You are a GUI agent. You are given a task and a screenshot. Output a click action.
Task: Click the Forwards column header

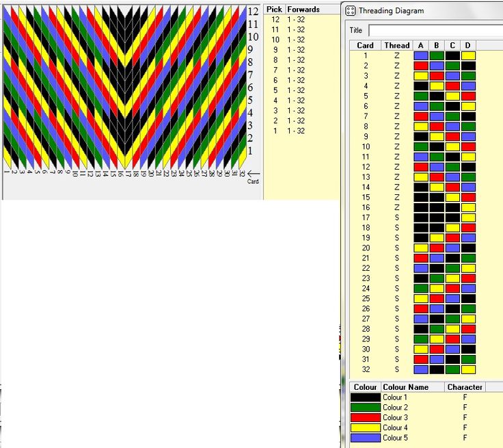tap(304, 10)
